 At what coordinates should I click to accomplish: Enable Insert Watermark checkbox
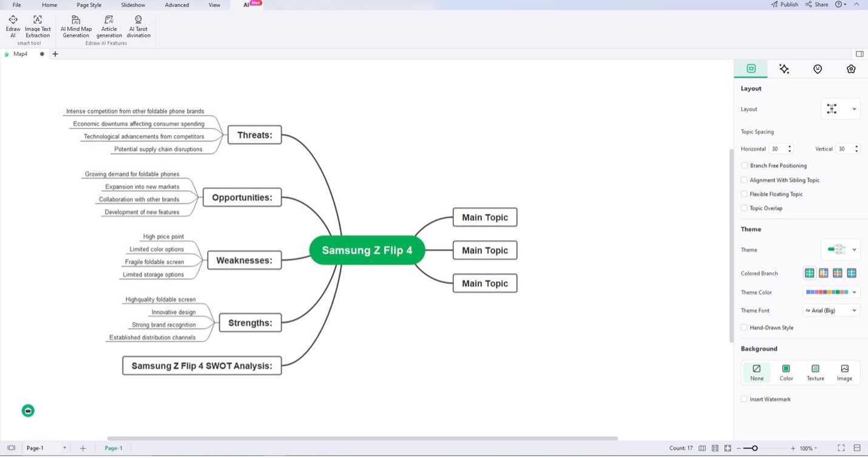tap(744, 400)
